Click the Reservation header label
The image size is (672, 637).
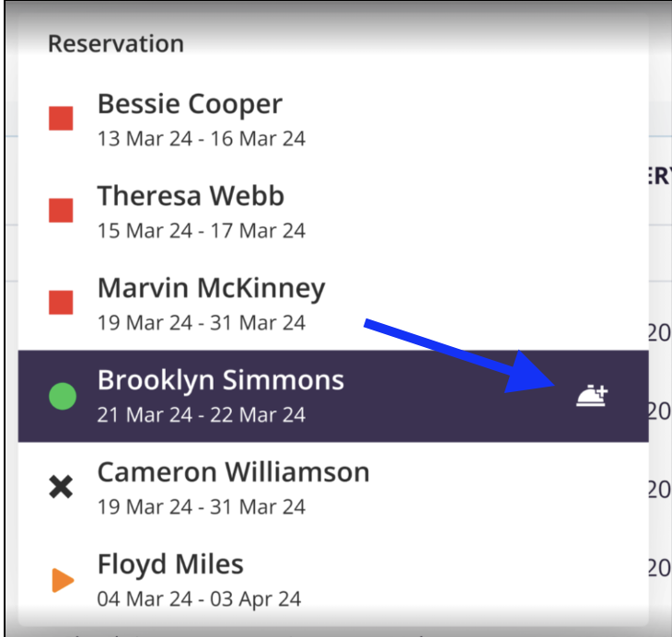[116, 43]
